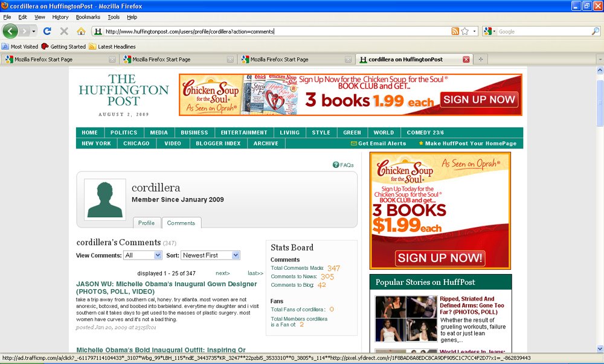Open the Tools menu
Viewport: 604px width, 364px height.
(x=114, y=17)
